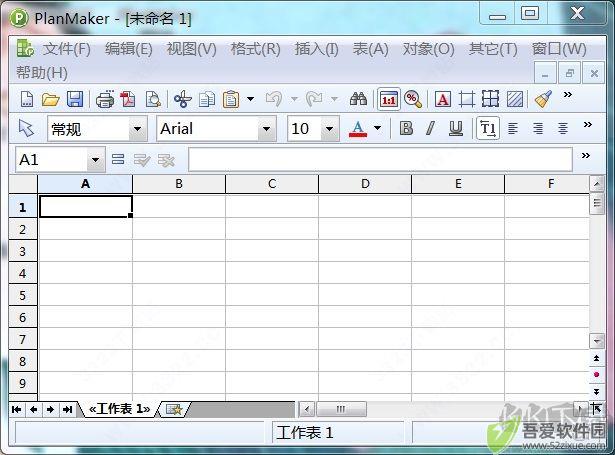Click the cell borders icon

click(x=467, y=99)
